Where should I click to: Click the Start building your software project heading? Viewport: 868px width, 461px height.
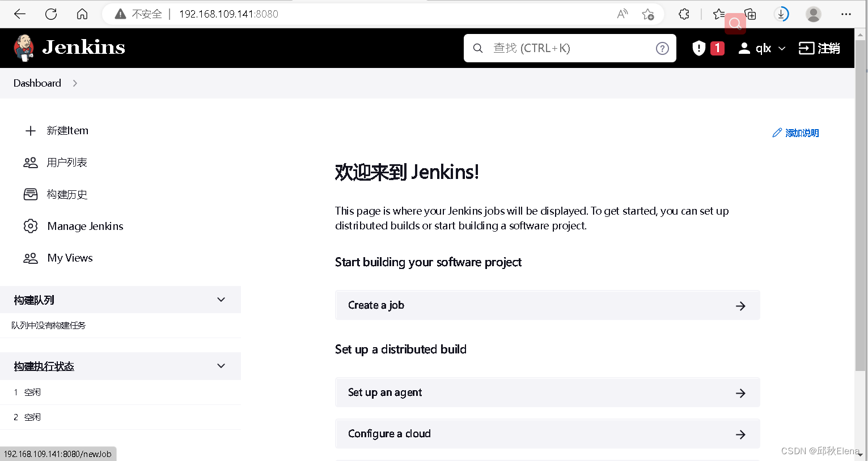(428, 262)
